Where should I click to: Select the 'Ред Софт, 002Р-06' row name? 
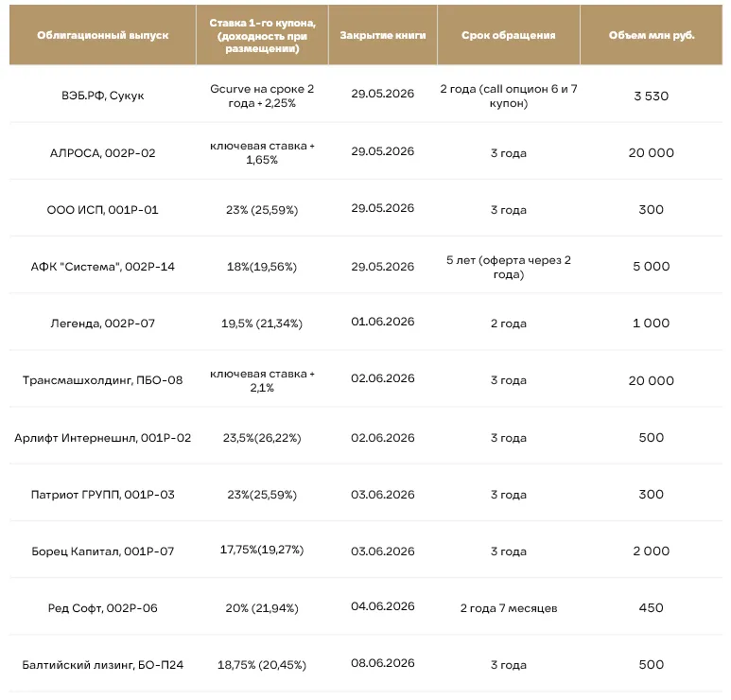point(102,608)
